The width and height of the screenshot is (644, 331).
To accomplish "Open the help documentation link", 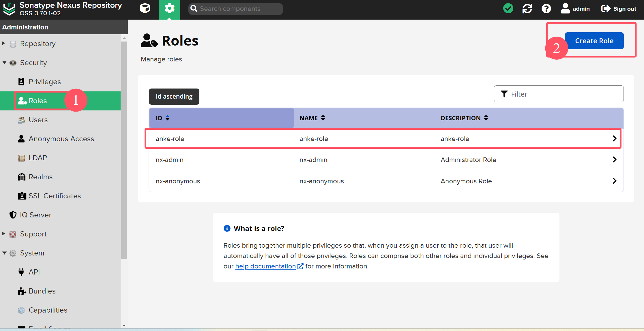I will pos(265,266).
